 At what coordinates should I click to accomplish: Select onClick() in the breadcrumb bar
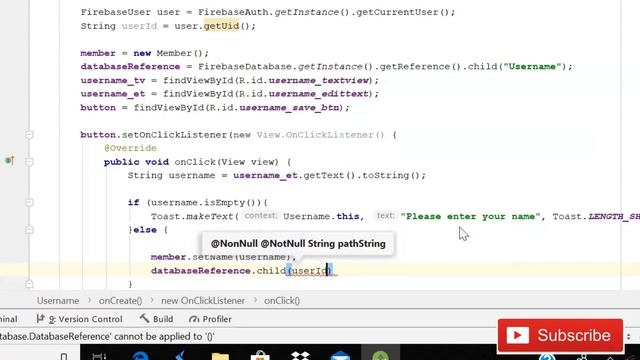click(x=282, y=301)
